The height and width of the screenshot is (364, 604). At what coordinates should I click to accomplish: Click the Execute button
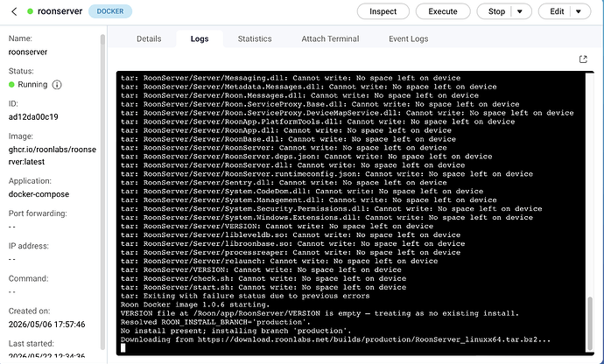tap(443, 11)
